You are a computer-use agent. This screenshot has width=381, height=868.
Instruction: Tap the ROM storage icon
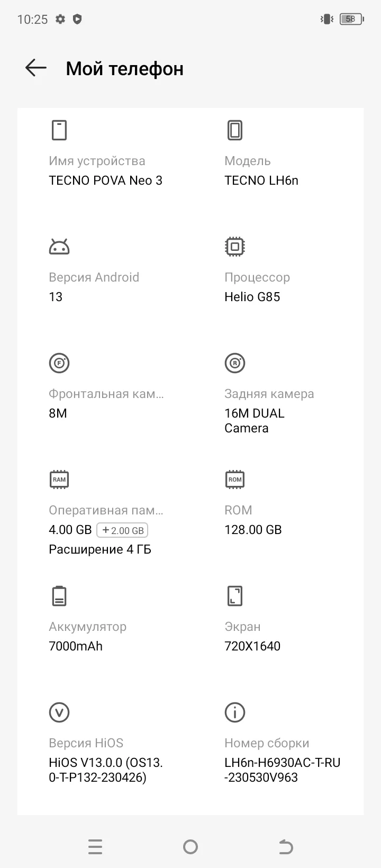(235, 480)
